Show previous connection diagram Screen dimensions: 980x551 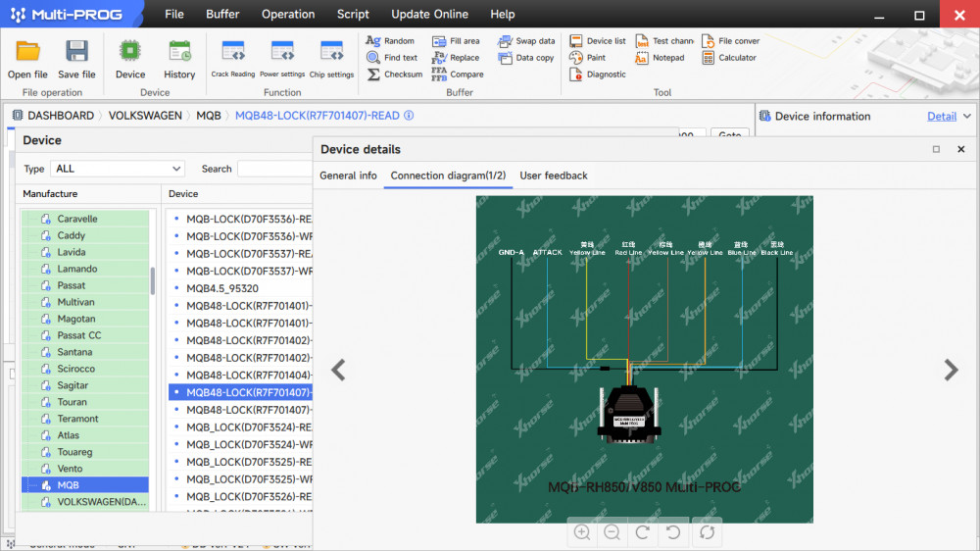coord(338,371)
